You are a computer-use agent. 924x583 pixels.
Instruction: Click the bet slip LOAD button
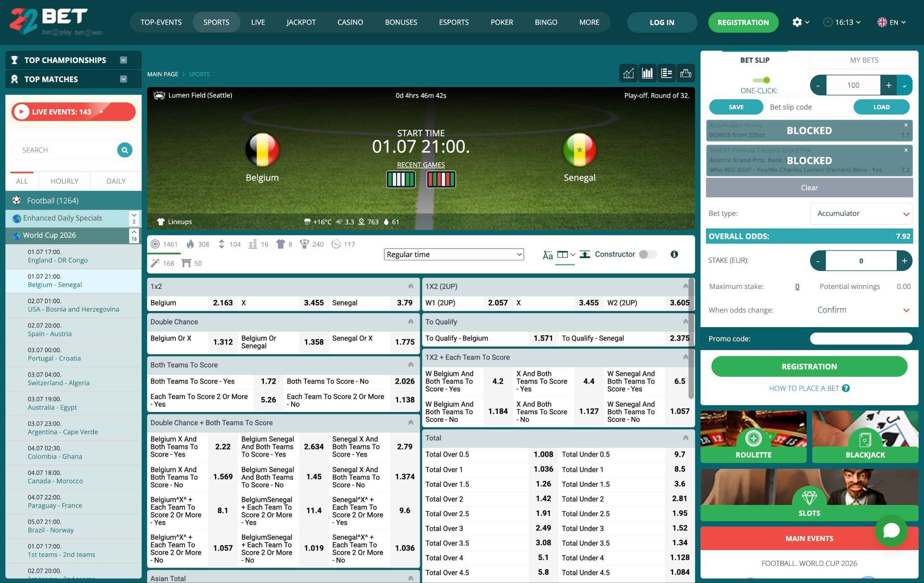click(881, 107)
